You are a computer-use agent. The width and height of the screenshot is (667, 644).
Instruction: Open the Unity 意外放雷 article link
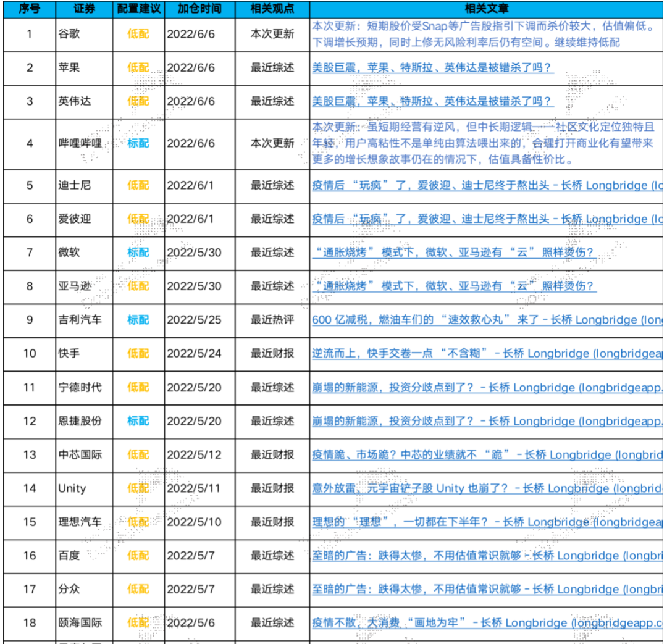click(487, 488)
